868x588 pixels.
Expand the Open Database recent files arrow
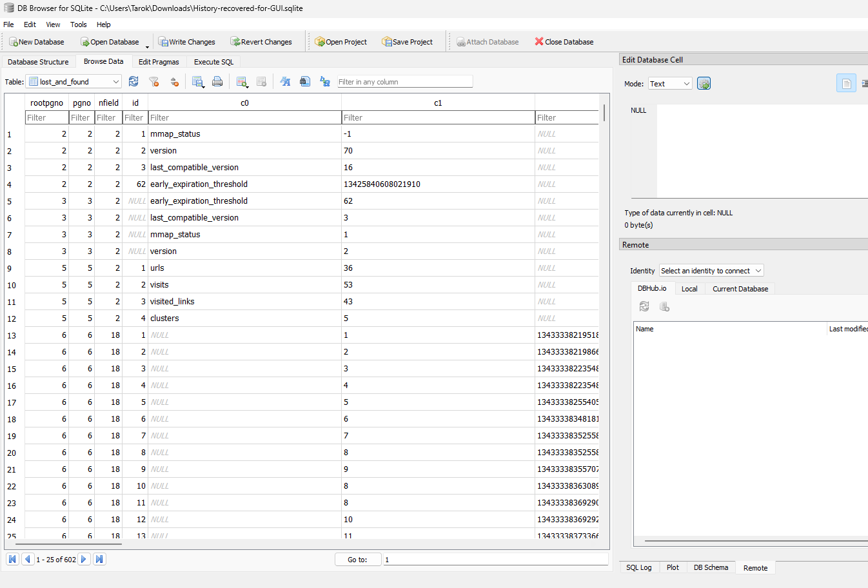pos(147,46)
